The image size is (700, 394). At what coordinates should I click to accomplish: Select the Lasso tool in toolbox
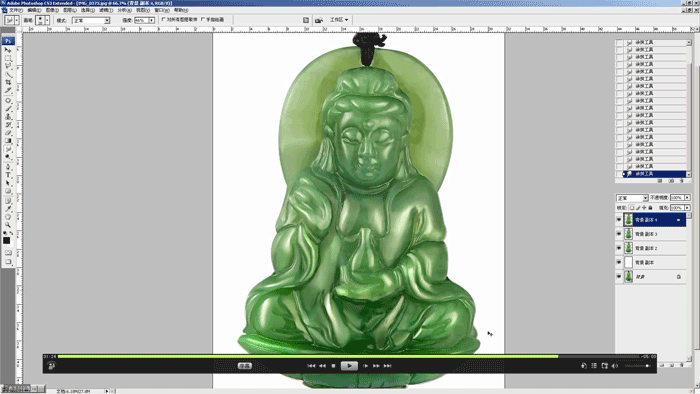[x=8, y=66]
